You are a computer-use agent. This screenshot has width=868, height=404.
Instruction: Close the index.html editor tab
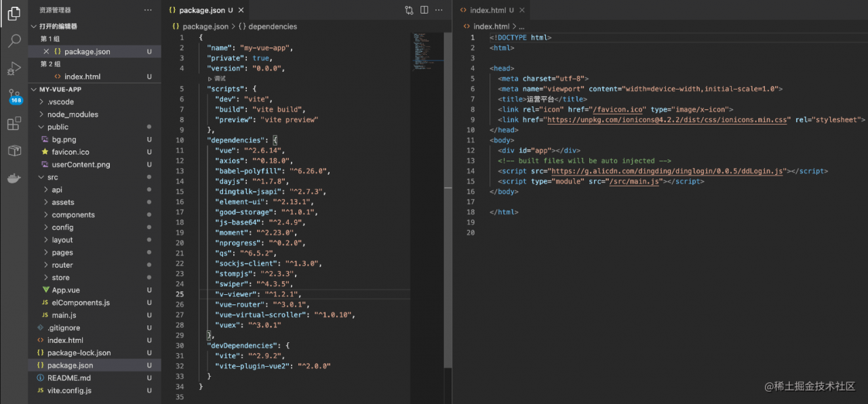(x=521, y=10)
